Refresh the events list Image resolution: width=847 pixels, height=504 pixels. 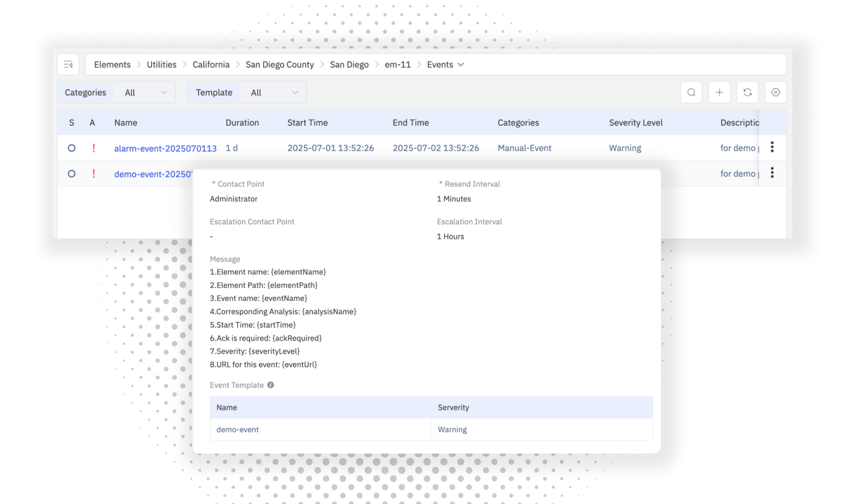(747, 92)
